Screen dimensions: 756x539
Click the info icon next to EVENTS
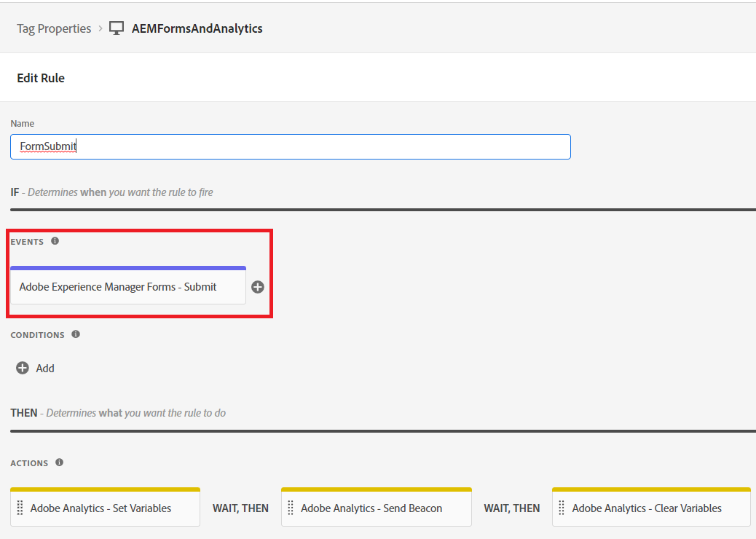coord(55,241)
